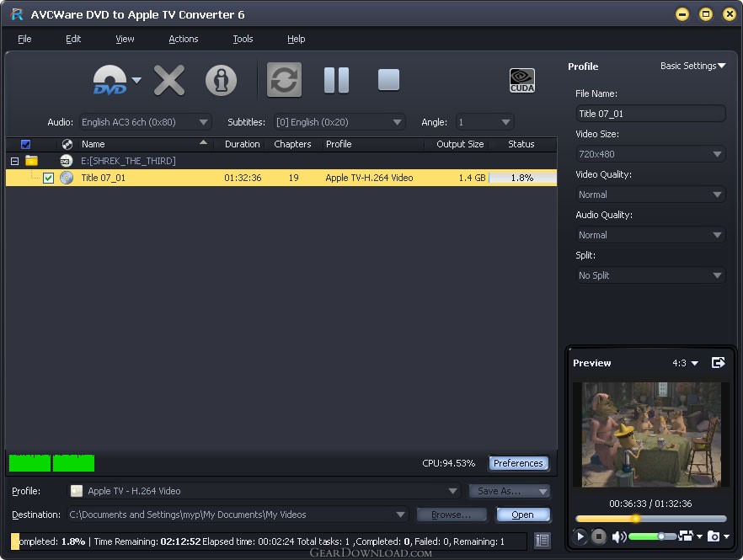The height and width of the screenshot is (560, 743).
Task: Open the log list icon in status bar
Action: coord(543,541)
